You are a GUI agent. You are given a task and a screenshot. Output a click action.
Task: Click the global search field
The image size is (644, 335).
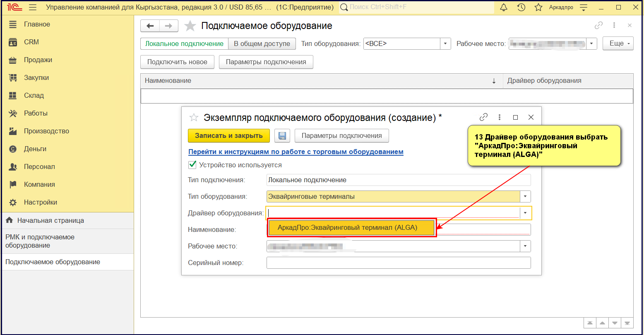[x=416, y=7]
